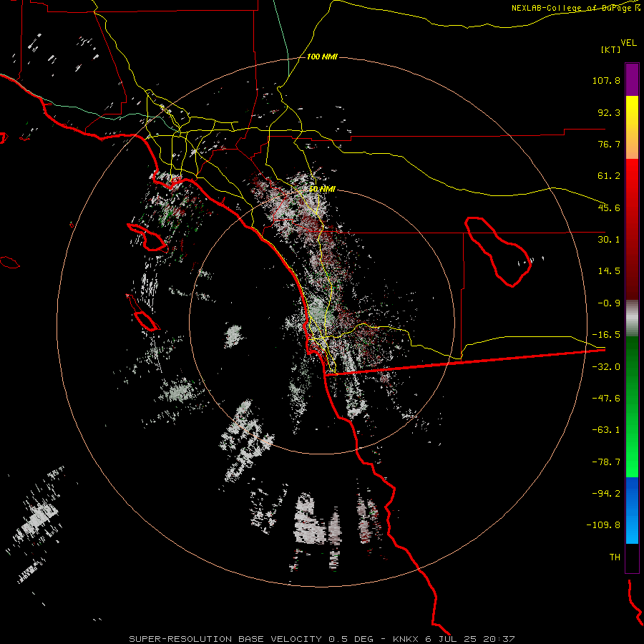Click the -78.7 legend value
Screen dimensions: 644x644
tap(606, 462)
